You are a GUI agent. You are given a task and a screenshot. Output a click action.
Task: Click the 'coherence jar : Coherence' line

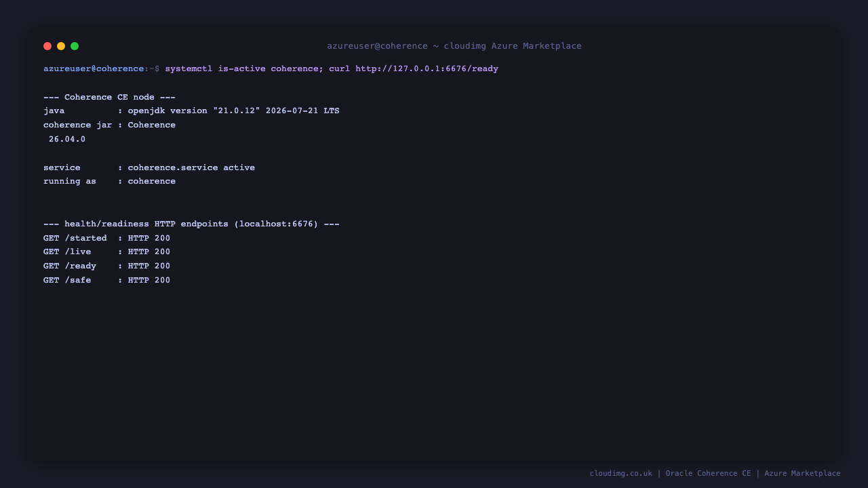tap(109, 125)
